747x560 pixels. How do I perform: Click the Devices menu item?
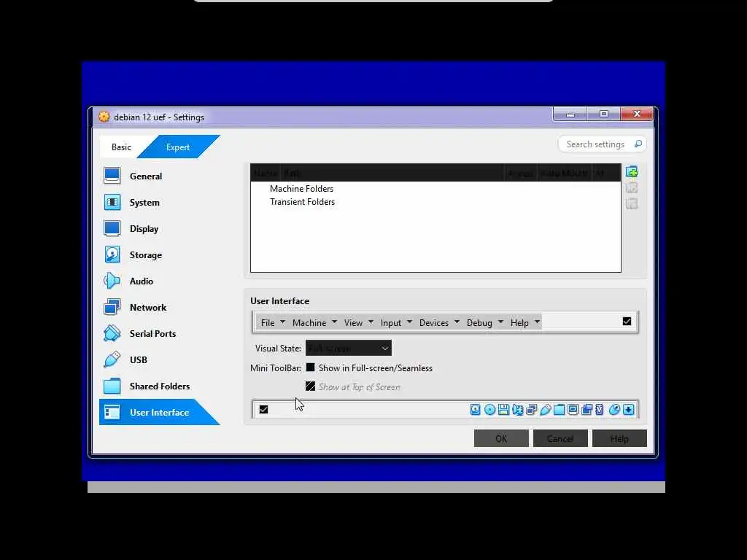click(x=434, y=323)
